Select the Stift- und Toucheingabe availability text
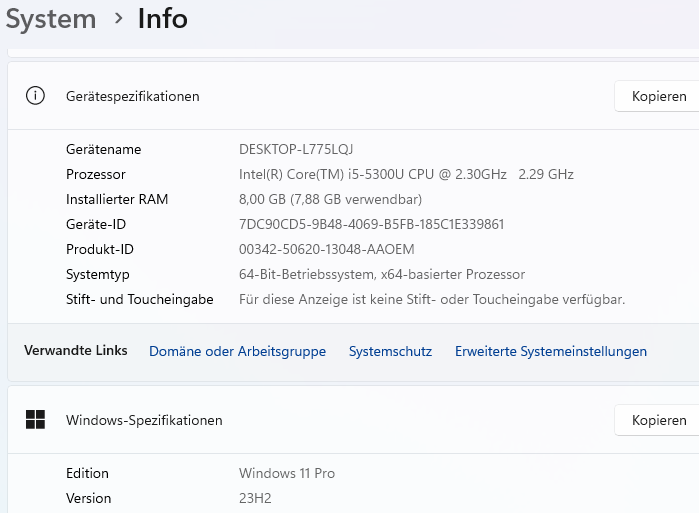The height and width of the screenshot is (513, 699). tap(432, 299)
